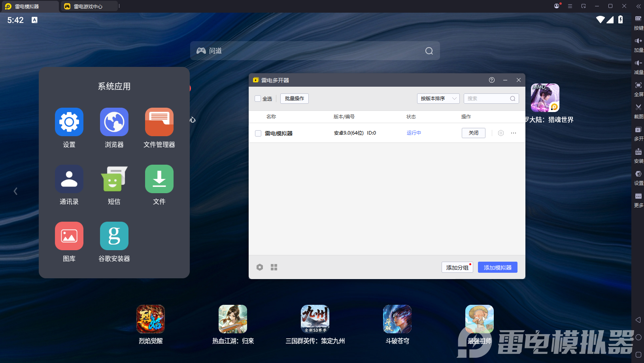Click the 运行中 status text

click(x=414, y=133)
